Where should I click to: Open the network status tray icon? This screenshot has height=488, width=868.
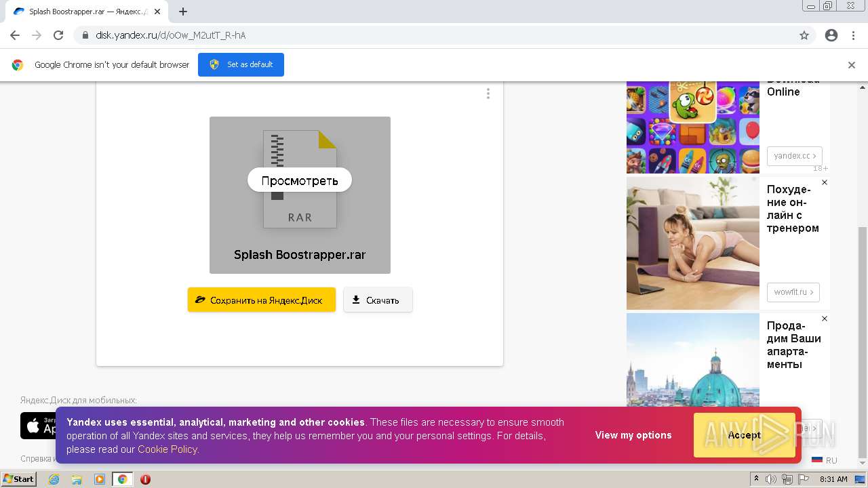click(x=787, y=479)
